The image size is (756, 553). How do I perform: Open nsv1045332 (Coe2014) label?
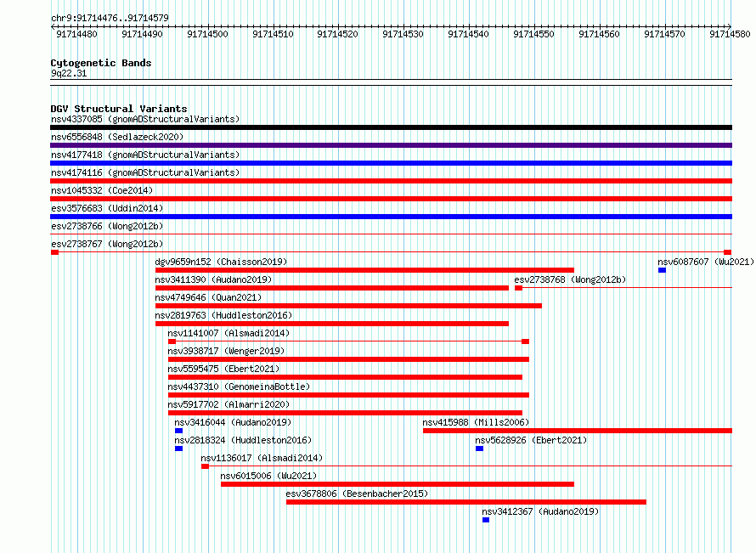coord(102,190)
